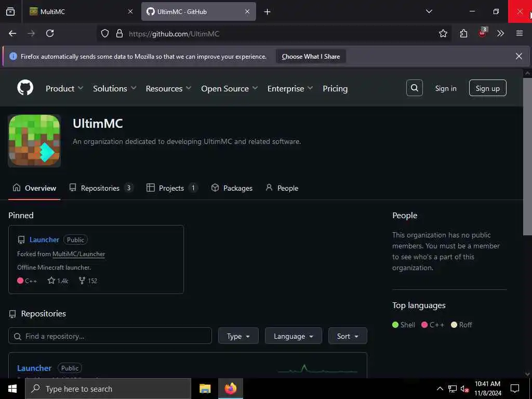Open the Packages tab
Image resolution: width=532 pixels, height=399 pixels.
coord(232,188)
